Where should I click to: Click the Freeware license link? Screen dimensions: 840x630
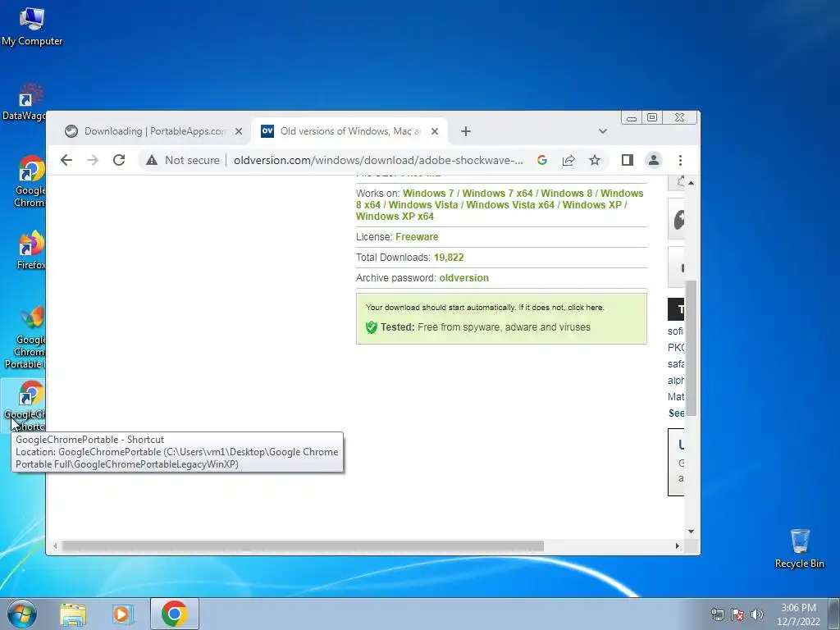pyautogui.click(x=417, y=237)
